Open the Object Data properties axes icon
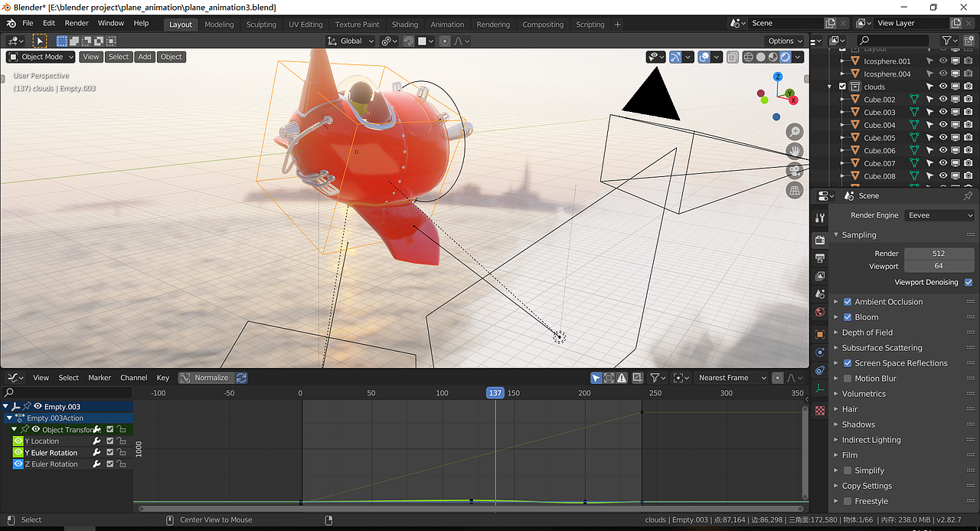Image resolution: width=980 pixels, height=531 pixels. tap(820, 389)
